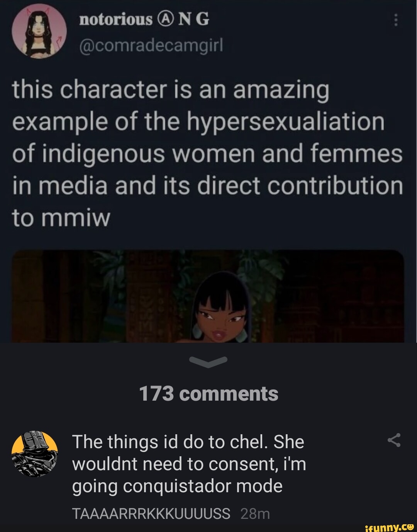This screenshot has width=417, height=532.
Task: Click the "going conquistador mode" comment line
Action: pyautogui.click(x=177, y=486)
